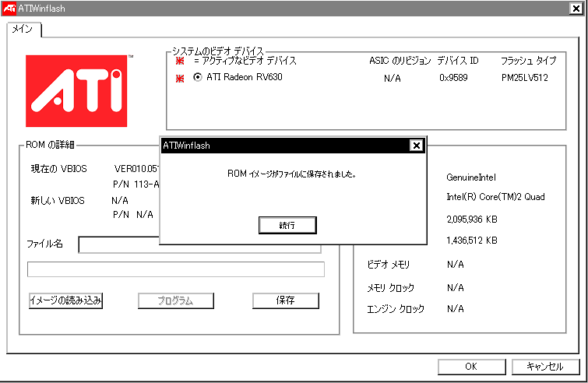This screenshot has height=383, width=588.
Task: Click the デバイス ID column header
Action: [x=458, y=61]
